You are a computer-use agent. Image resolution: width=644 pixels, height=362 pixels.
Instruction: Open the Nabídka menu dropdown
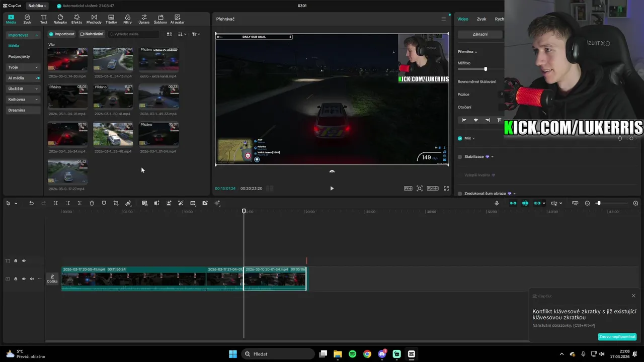37,6
